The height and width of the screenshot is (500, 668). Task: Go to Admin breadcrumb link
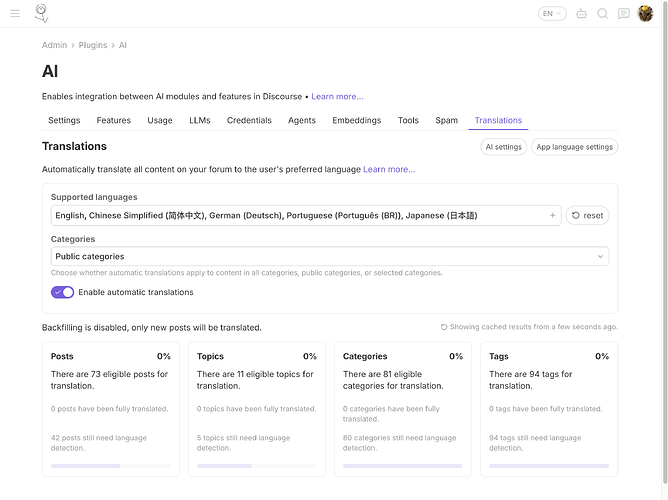(55, 45)
